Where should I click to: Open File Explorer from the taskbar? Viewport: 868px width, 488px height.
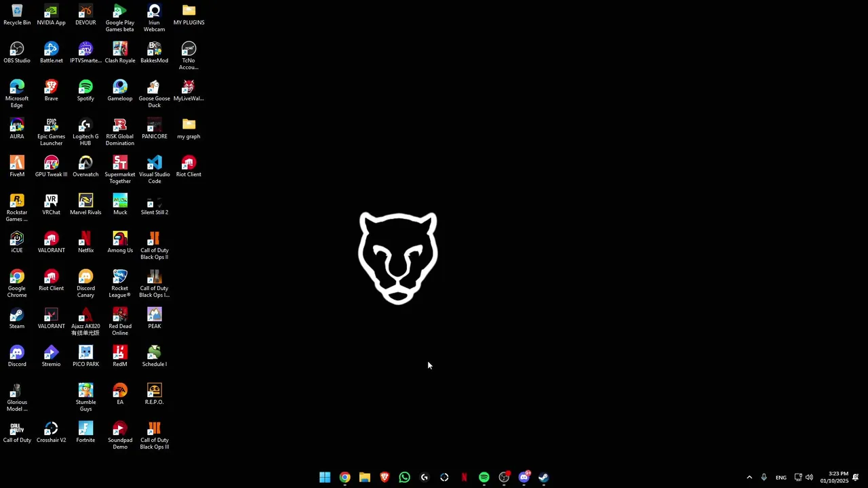(x=365, y=477)
